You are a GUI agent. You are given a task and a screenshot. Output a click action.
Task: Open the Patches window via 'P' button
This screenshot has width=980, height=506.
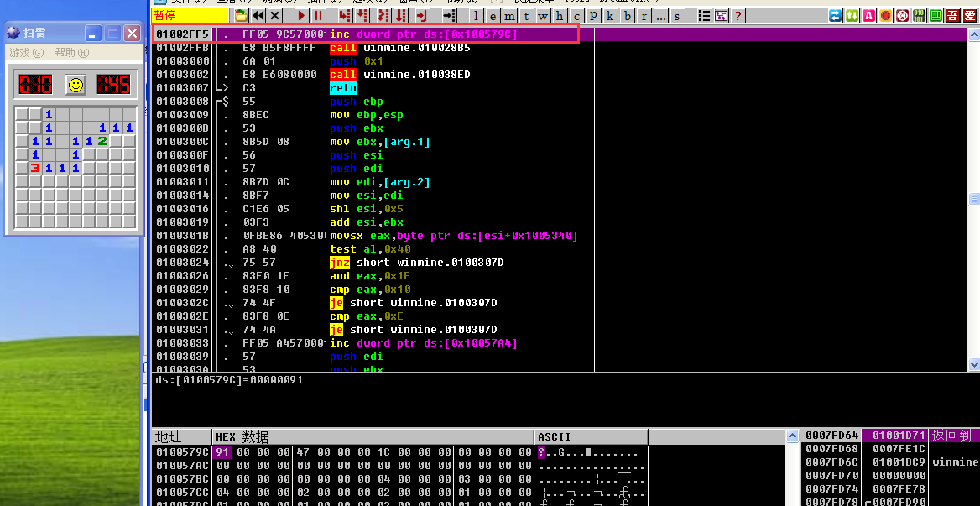coord(593,16)
